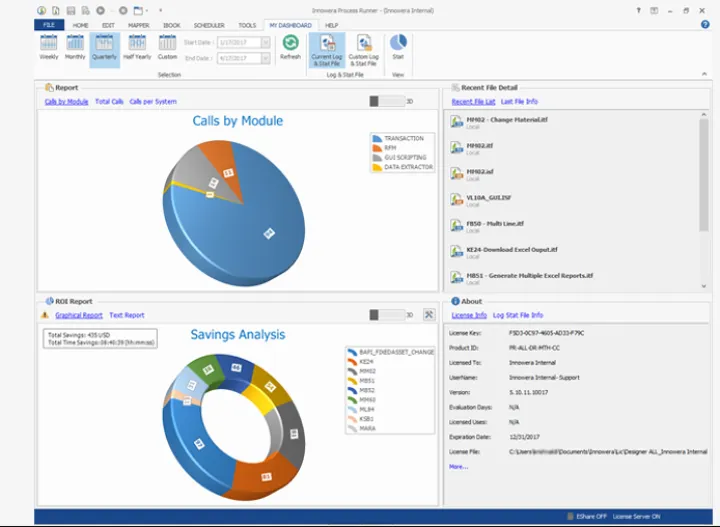Click the Stat view pie icon

click(x=398, y=46)
